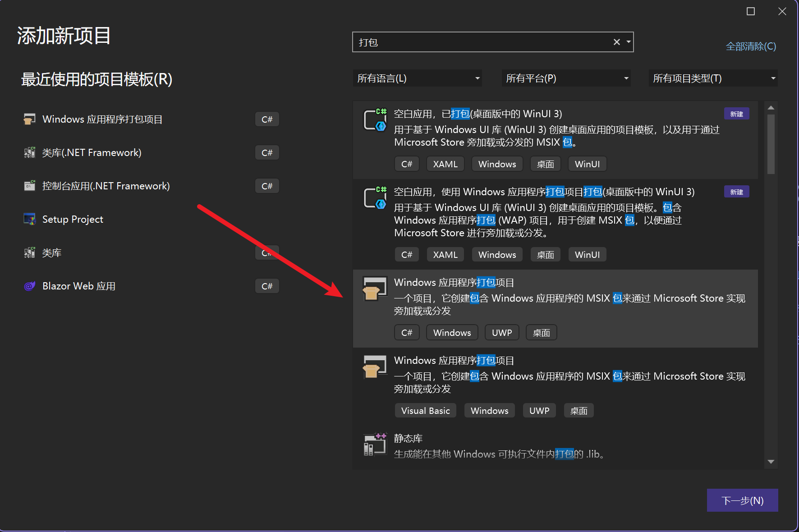This screenshot has height=532, width=799.
Task: Click C# badge next to 类库(.NET Framework)
Action: [267, 153]
